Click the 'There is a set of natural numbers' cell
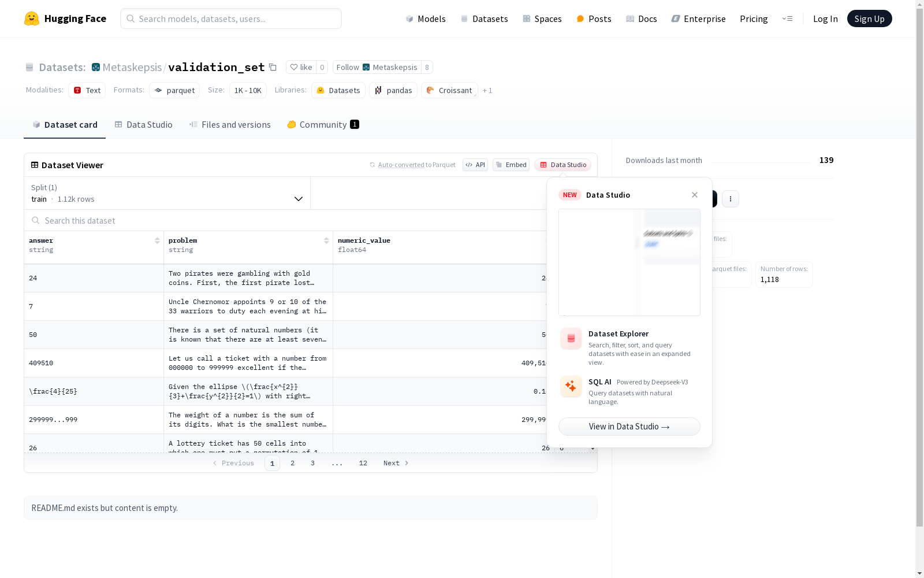 (x=248, y=335)
